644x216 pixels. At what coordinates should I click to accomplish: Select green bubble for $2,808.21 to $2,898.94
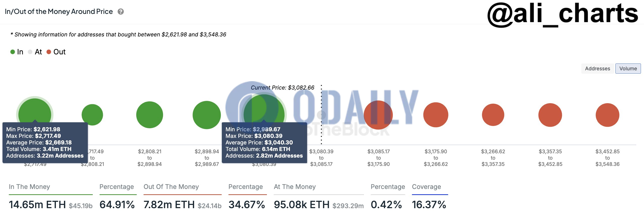click(x=150, y=115)
